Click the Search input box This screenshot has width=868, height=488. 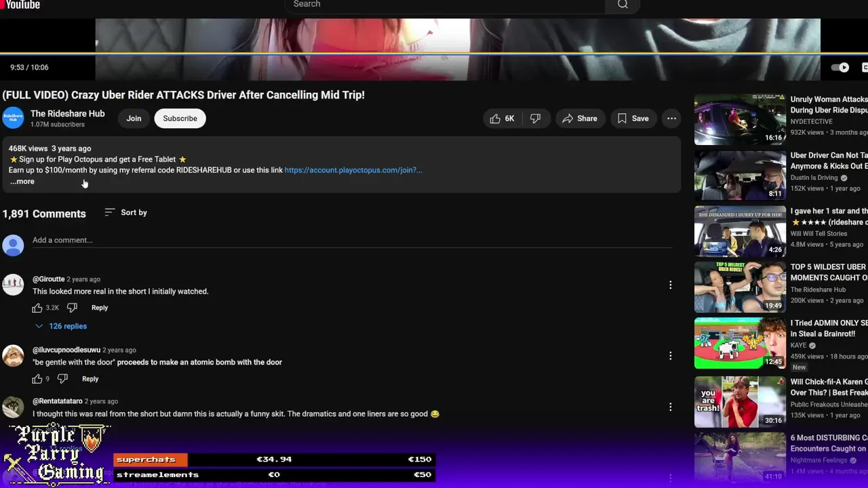pyautogui.click(x=445, y=5)
